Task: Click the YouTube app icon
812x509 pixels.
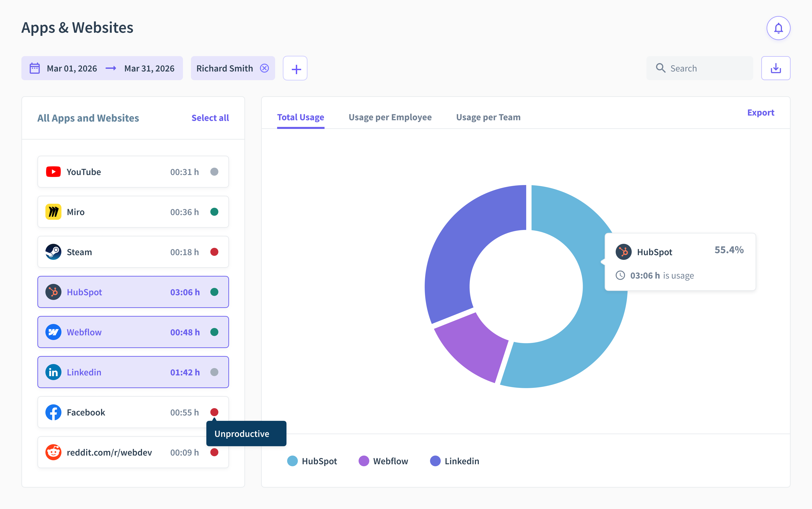Action: click(53, 172)
